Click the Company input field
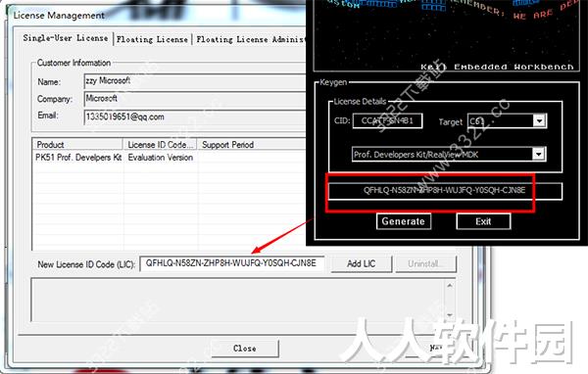This screenshot has width=588, height=374. (x=195, y=99)
